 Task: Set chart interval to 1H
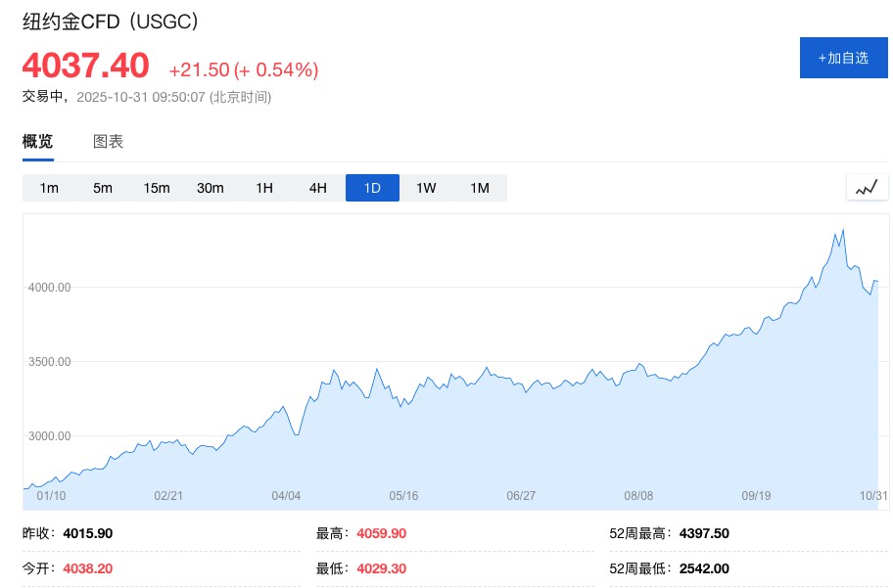click(x=264, y=188)
